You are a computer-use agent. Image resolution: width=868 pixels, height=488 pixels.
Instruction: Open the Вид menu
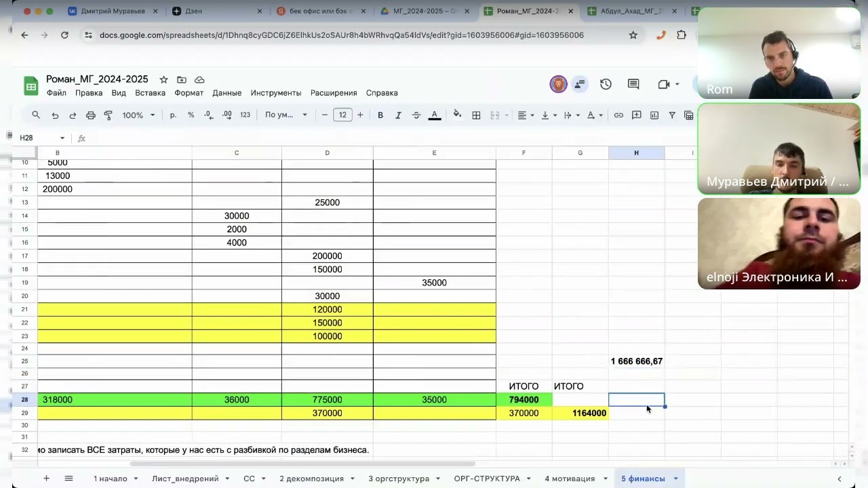(119, 93)
